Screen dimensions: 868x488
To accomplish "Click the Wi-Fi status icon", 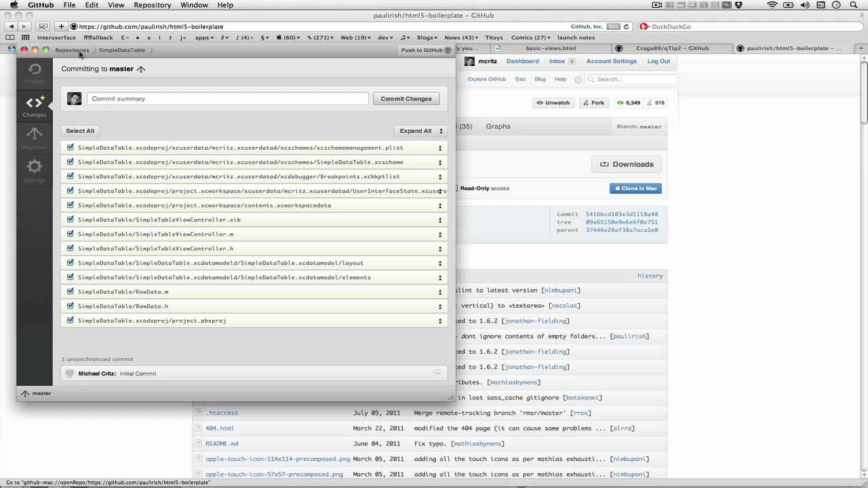I will click(772, 5).
